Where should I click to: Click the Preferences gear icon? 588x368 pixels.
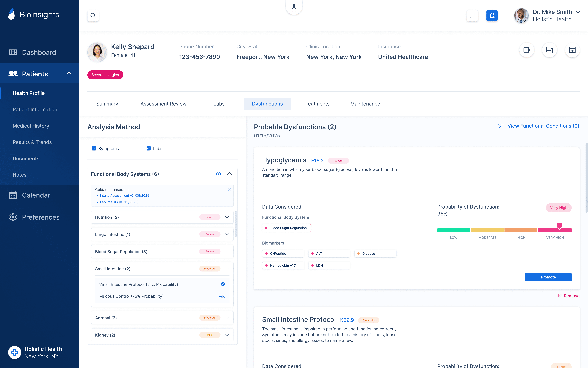point(13,217)
